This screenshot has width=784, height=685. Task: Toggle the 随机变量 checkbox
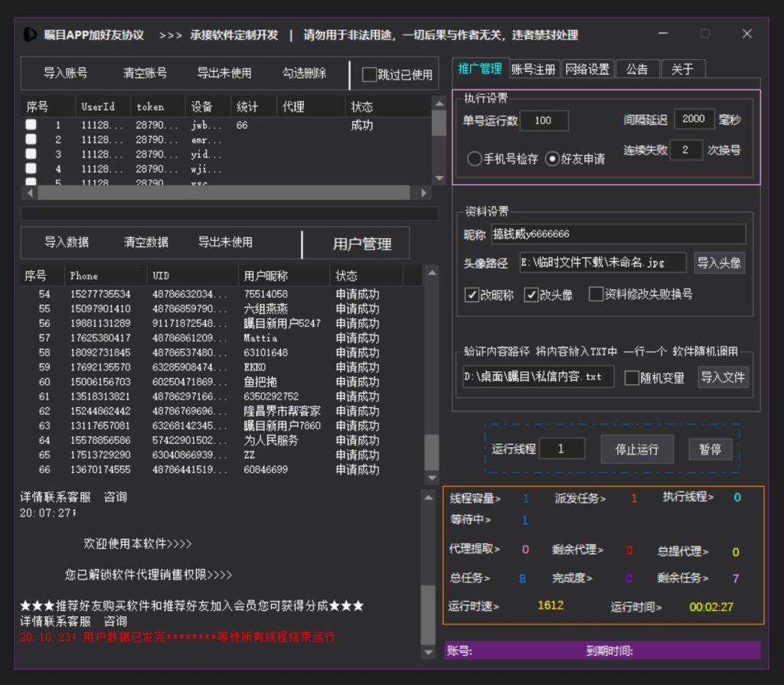coord(632,378)
